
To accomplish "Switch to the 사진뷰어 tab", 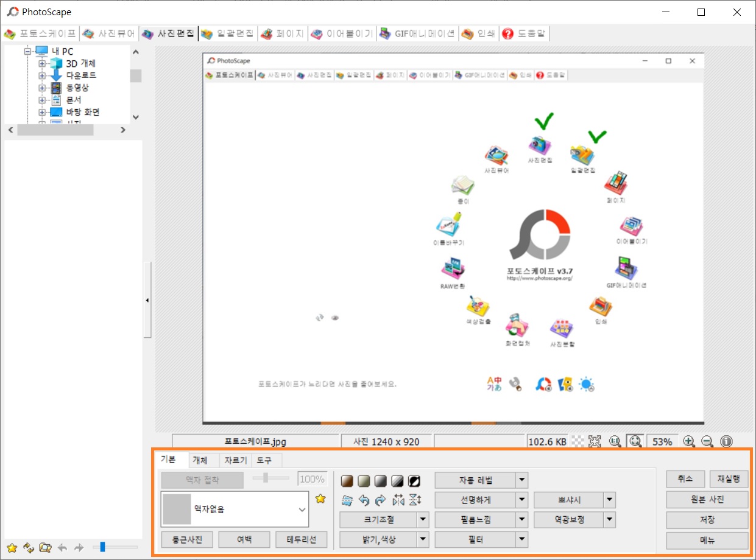I will click(x=109, y=33).
